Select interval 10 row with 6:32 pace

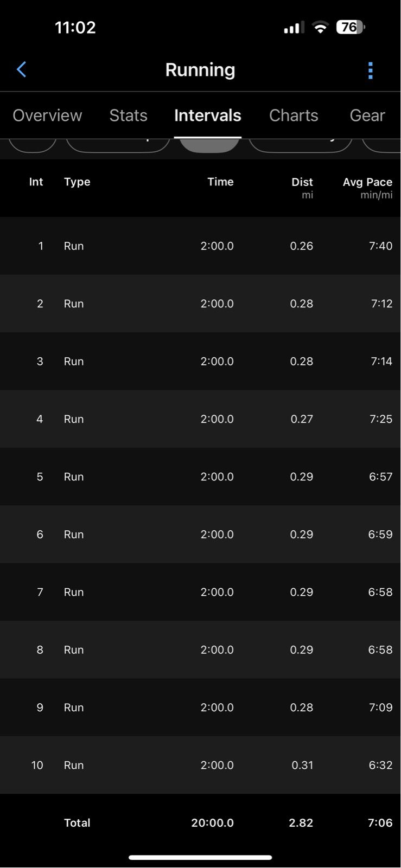tap(200, 765)
